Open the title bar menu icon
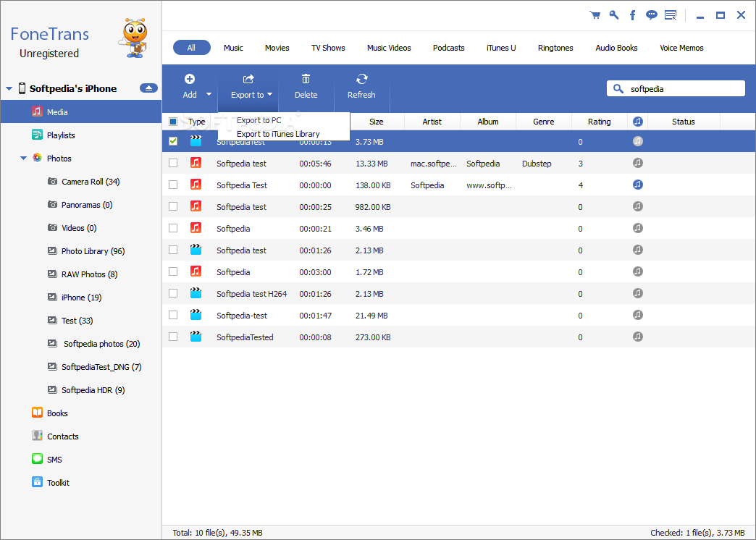The image size is (756, 540). coord(671,15)
